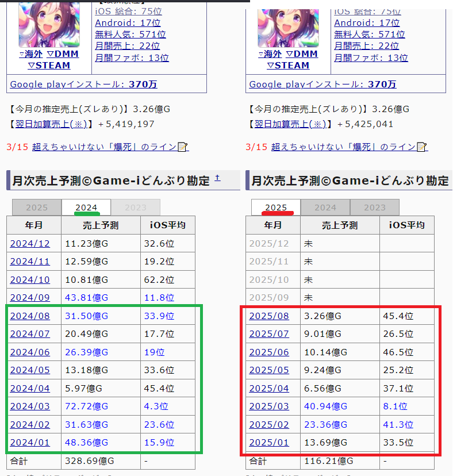
Task: Click the game icon thumbnail in left panel
Action: 49,24
